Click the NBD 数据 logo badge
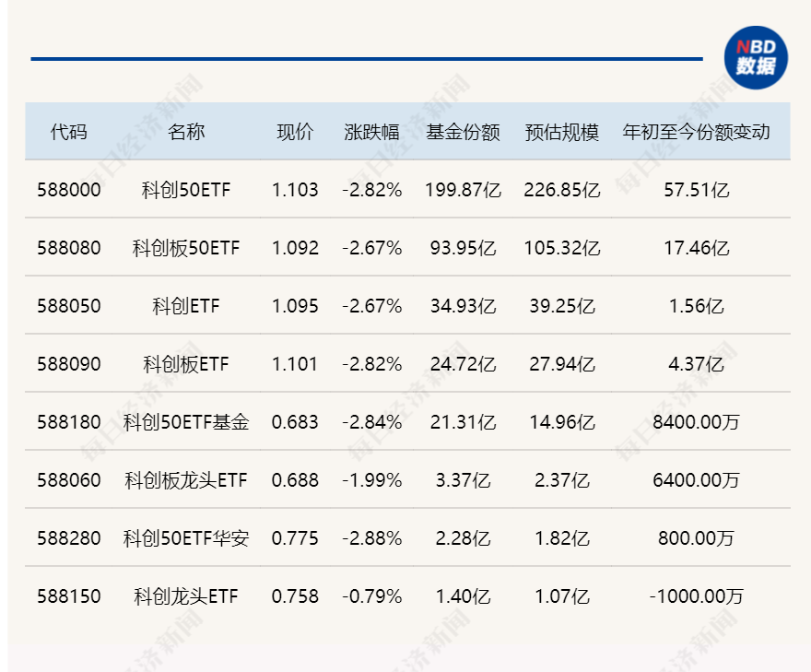Image resolution: width=811 pixels, height=672 pixels. pos(756,58)
